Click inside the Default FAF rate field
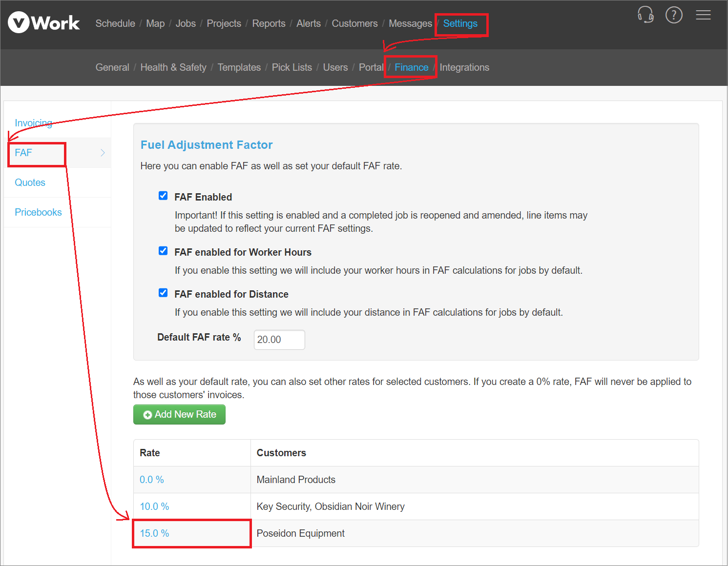The height and width of the screenshot is (566, 728). pos(279,339)
